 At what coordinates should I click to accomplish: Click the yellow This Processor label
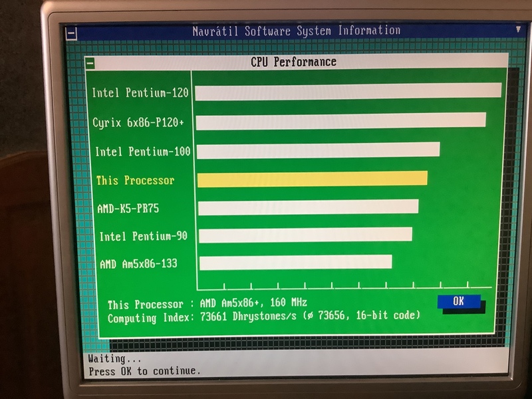pyautogui.click(x=135, y=180)
